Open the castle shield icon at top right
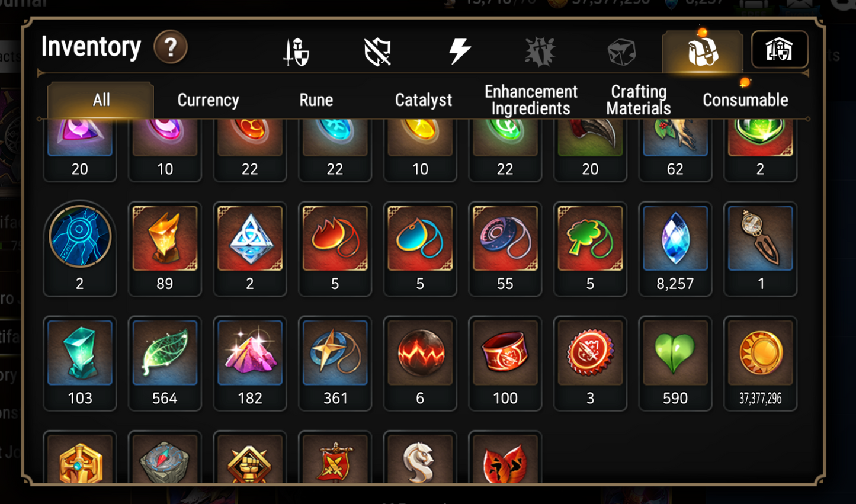 tap(779, 50)
